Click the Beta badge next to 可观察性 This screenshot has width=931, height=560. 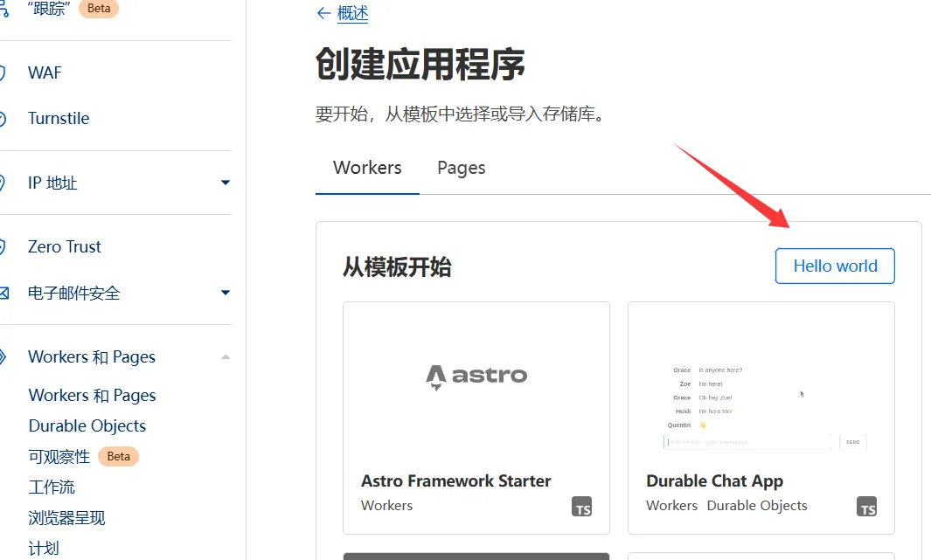pyautogui.click(x=119, y=457)
